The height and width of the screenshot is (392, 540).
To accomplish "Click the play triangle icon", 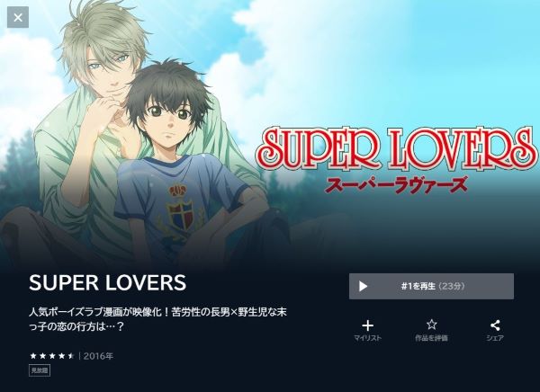I will [x=363, y=286].
